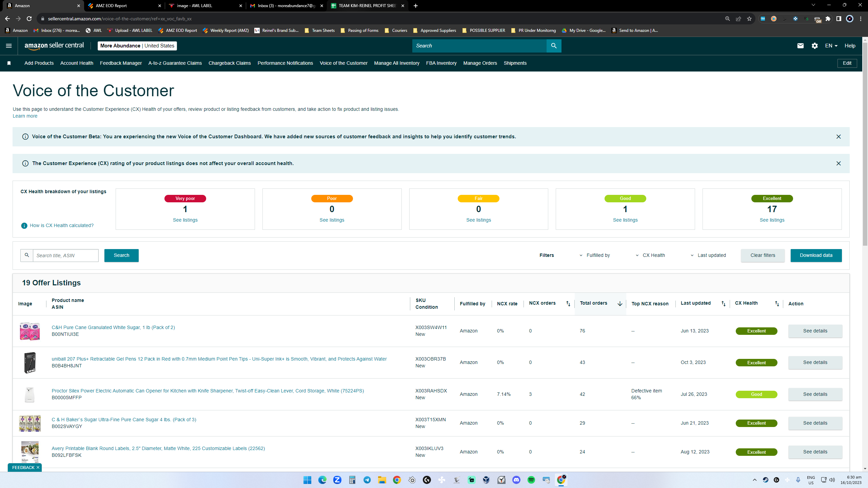Open the Seller Central hamburger menu
This screenshot has height=488, width=868.
[x=9, y=46]
